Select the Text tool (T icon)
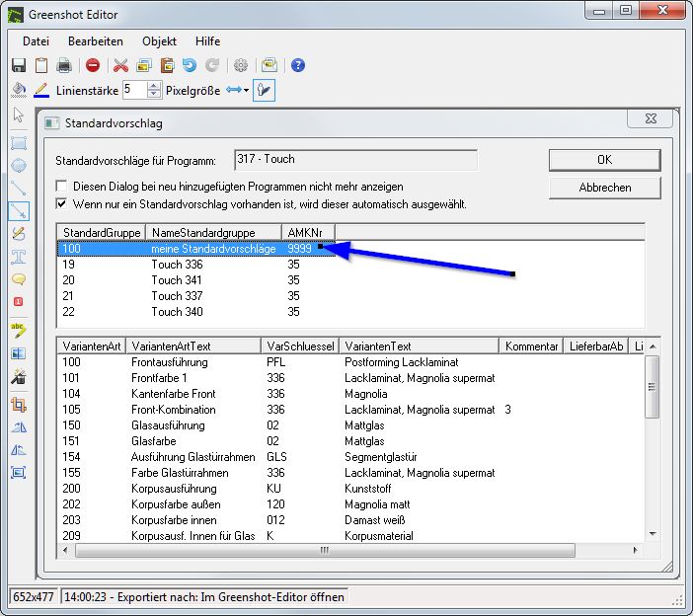This screenshot has width=693, height=616. click(x=18, y=258)
